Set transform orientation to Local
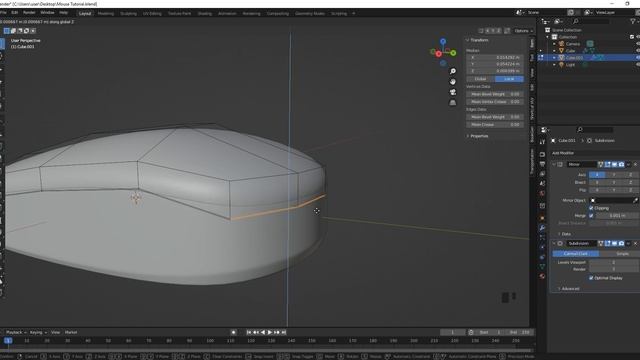The height and width of the screenshot is (360, 640). (509, 79)
